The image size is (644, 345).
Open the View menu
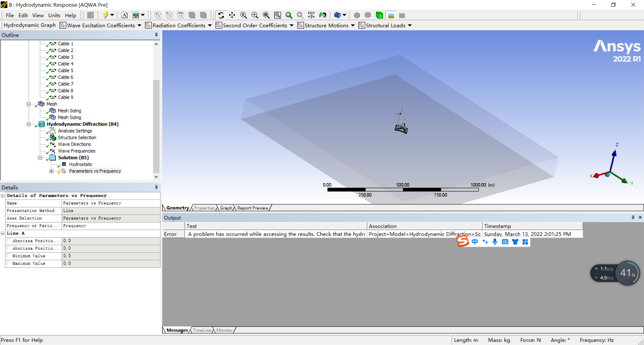(x=38, y=15)
